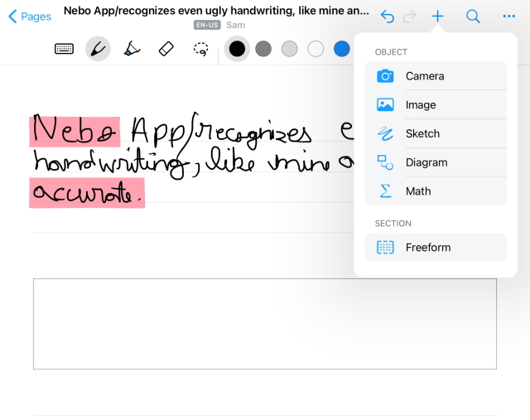Add a Freeform section
The image size is (530, 420).
(x=436, y=247)
